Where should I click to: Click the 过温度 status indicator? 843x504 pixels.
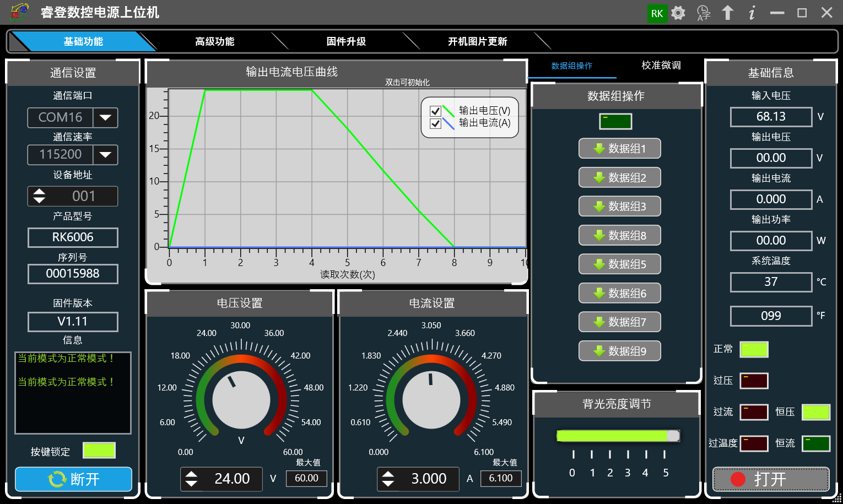pyautogui.click(x=754, y=443)
